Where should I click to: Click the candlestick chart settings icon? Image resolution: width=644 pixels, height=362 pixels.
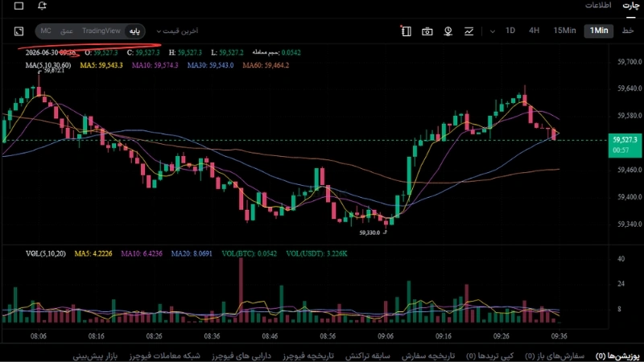(x=406, y=31)
